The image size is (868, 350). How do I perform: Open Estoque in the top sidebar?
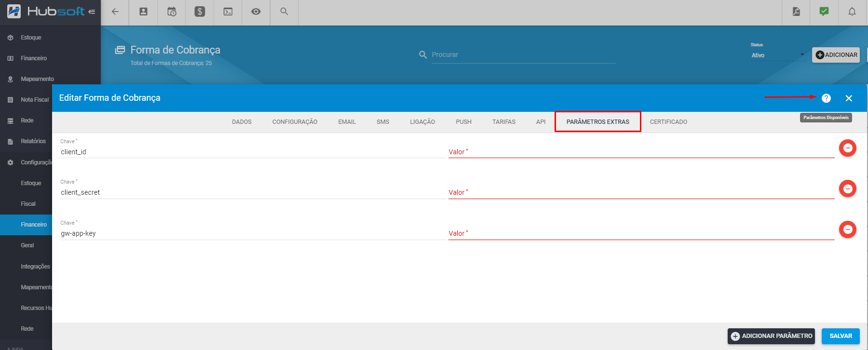click(x=31, y=38)
